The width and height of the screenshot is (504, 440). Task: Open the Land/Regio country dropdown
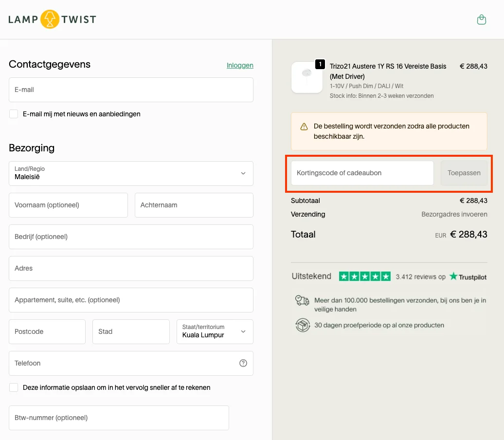[131, 173]
